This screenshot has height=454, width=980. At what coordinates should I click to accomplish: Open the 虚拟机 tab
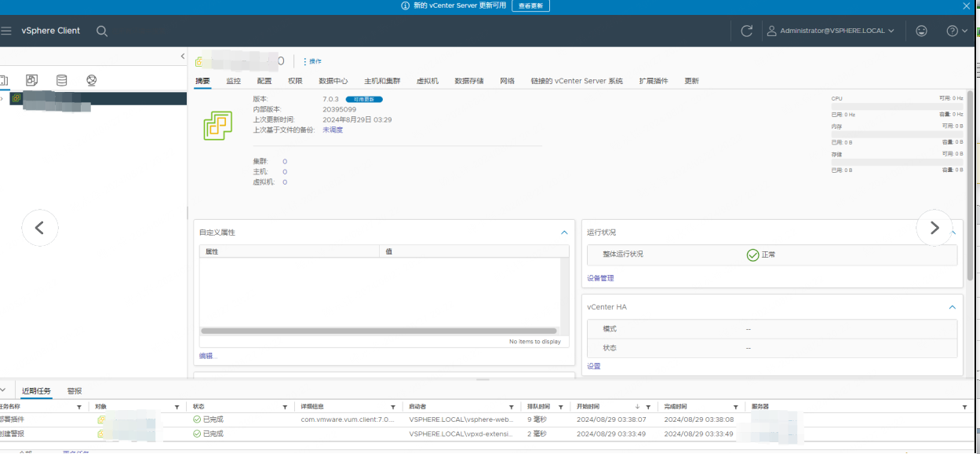[x=428, y=81]
